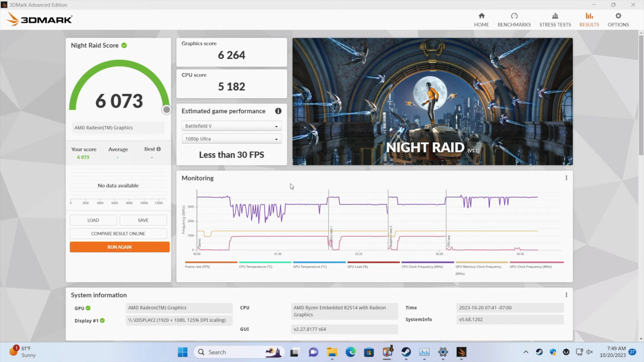The width and height of the screenshot is (644, 362).
Task: Open Estimated game performance info icon
Action: (x=278, y=111)
